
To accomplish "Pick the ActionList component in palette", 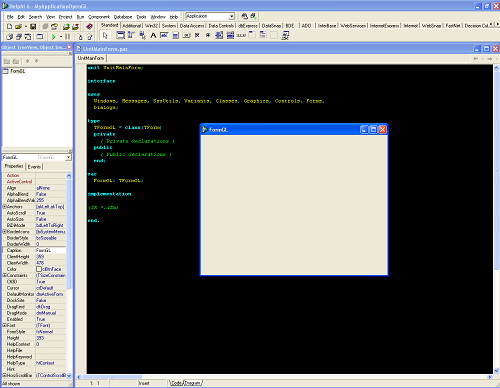I will 285,35.
